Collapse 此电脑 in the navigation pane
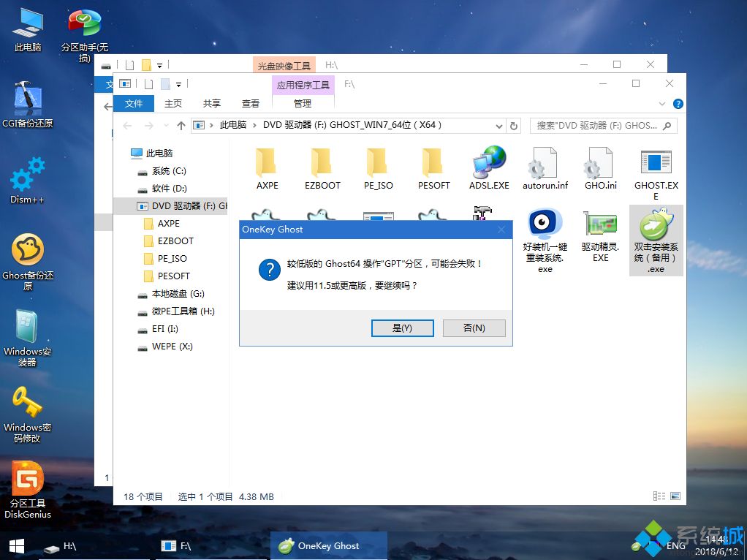747x560 pixels. pos(126,154)
